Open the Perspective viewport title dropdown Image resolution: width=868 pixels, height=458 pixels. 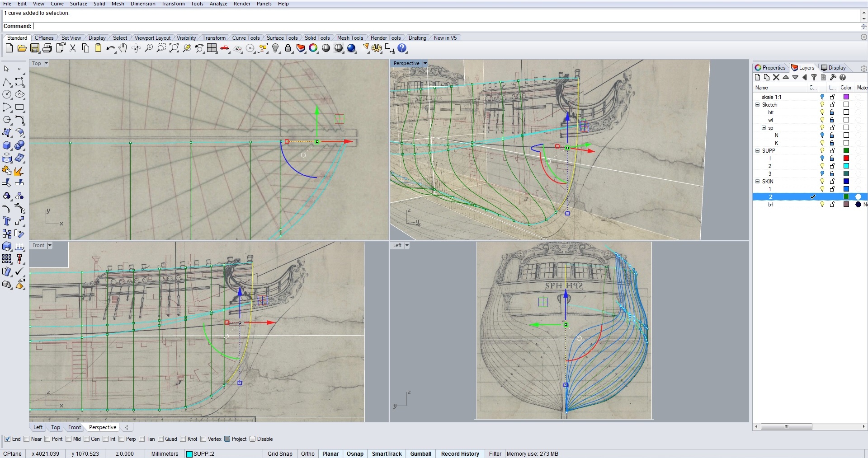point(425,63)
